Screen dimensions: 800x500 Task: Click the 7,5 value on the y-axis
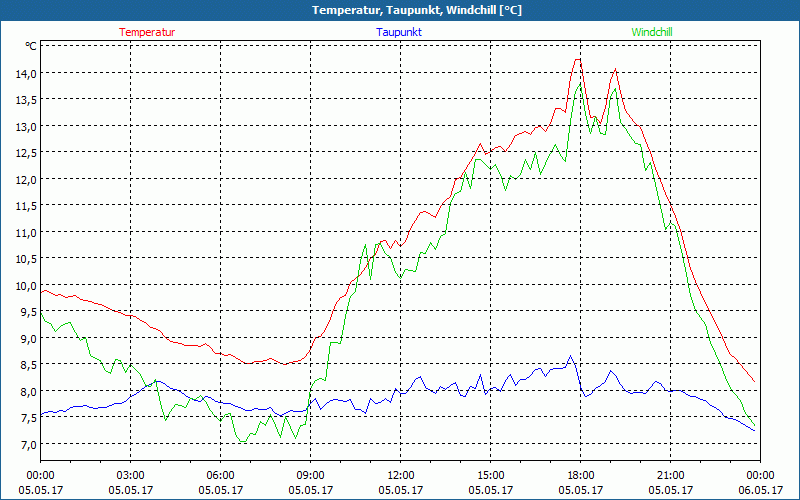(x=28, y=418)
